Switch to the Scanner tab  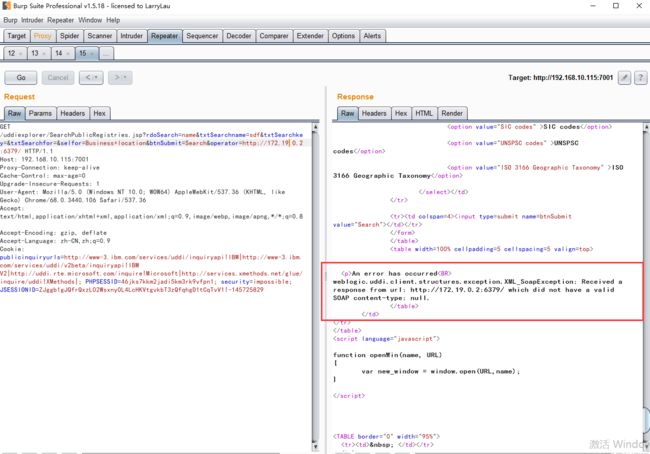coord(99,36)
